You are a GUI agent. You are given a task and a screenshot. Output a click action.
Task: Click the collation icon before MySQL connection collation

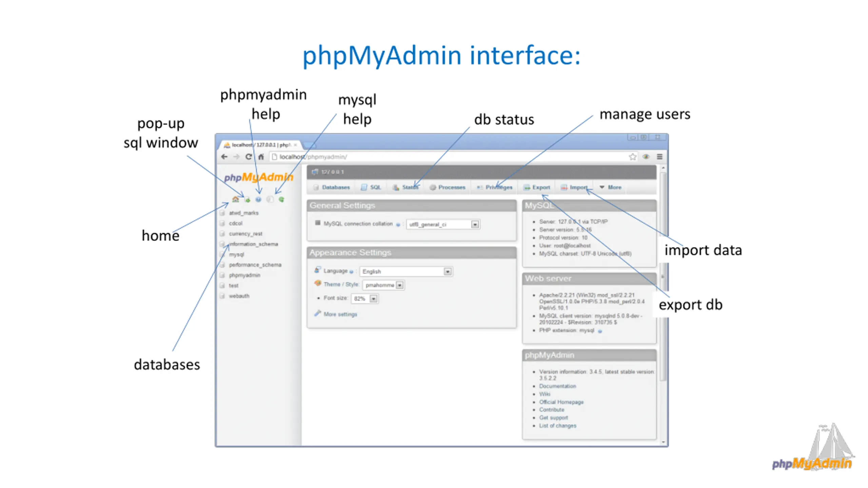click(x=317, y=223)
